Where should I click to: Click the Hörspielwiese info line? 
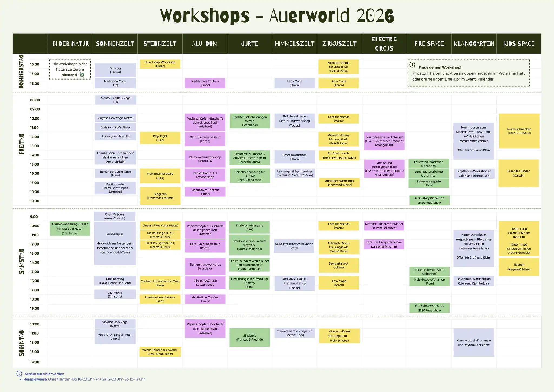click(x=84, y=379)
